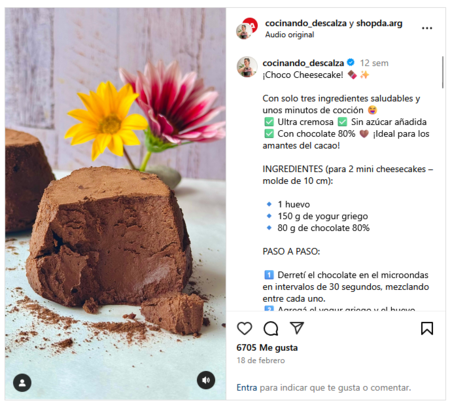The image size is (450, 405).
Task: Share the post via the paper plane icon
Action: pyautogui.click(x=297, y=328)
